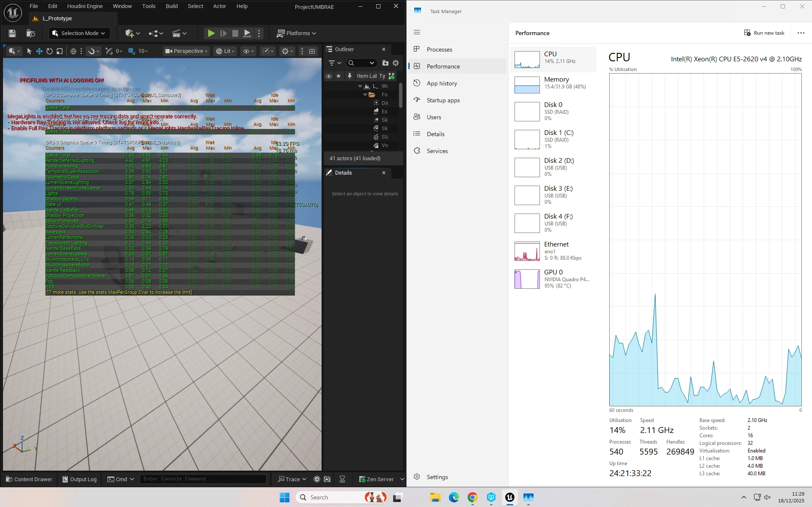Open the Actor menu
Screen dimensions: 812x507
tap(220, 6)
